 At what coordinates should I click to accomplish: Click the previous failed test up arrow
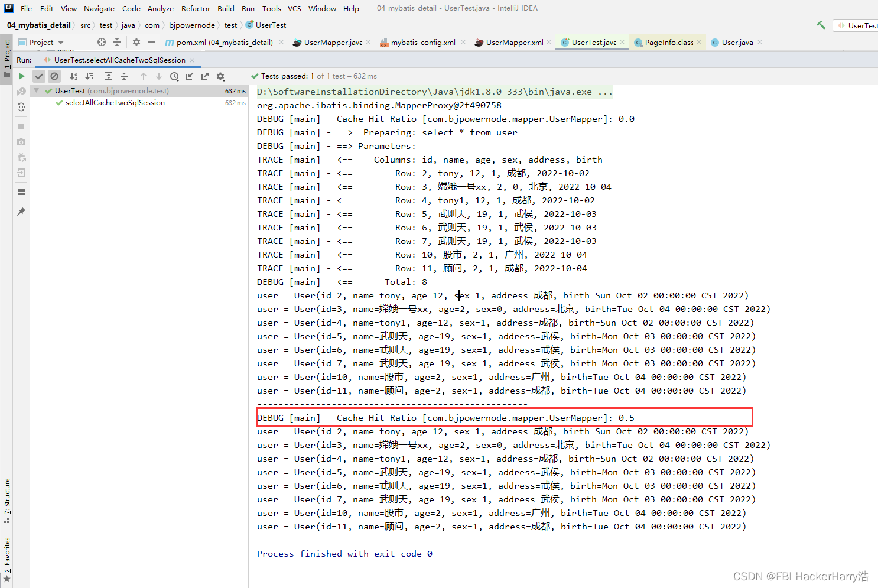click(144, 76)
